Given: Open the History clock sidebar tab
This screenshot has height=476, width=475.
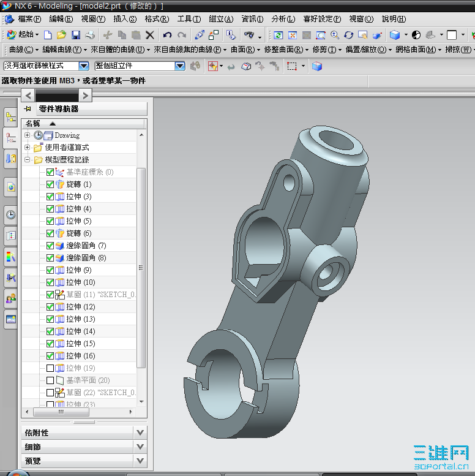Looking at the screenshot, I should [11, 215].
